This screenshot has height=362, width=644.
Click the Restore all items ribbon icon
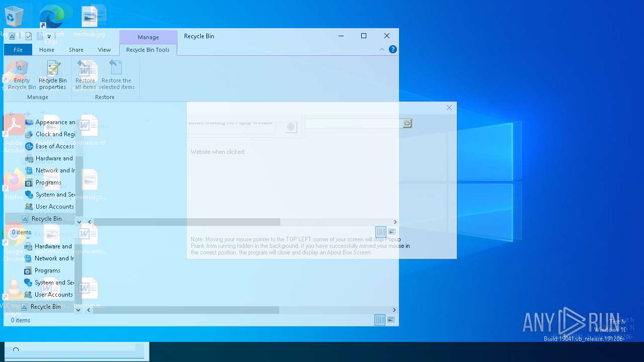pyautogui.click(x=86, y=75)
